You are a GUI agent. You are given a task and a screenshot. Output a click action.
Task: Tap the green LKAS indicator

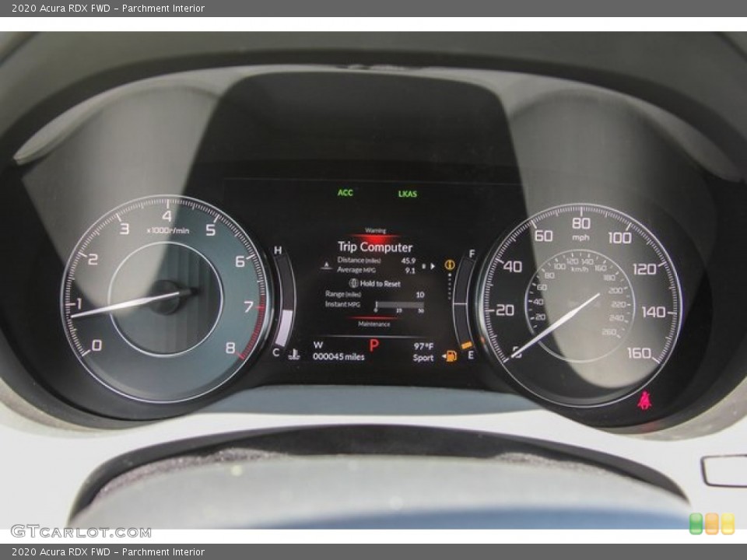tap(407, 194)
